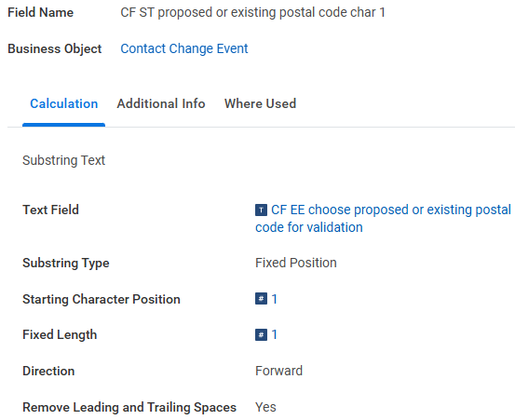Click the Text Field label
515x420 pixels.
tap(50, 210)
